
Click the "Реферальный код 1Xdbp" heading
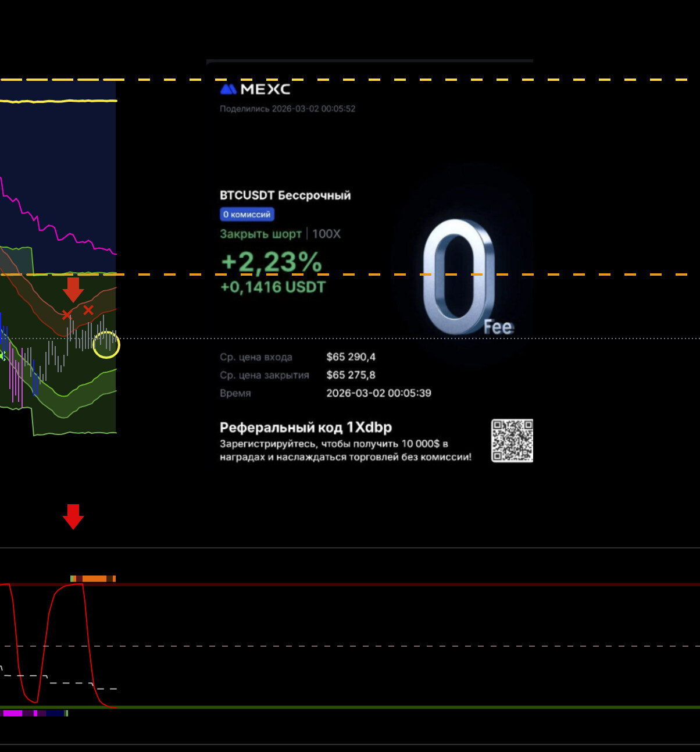[306, 427]
